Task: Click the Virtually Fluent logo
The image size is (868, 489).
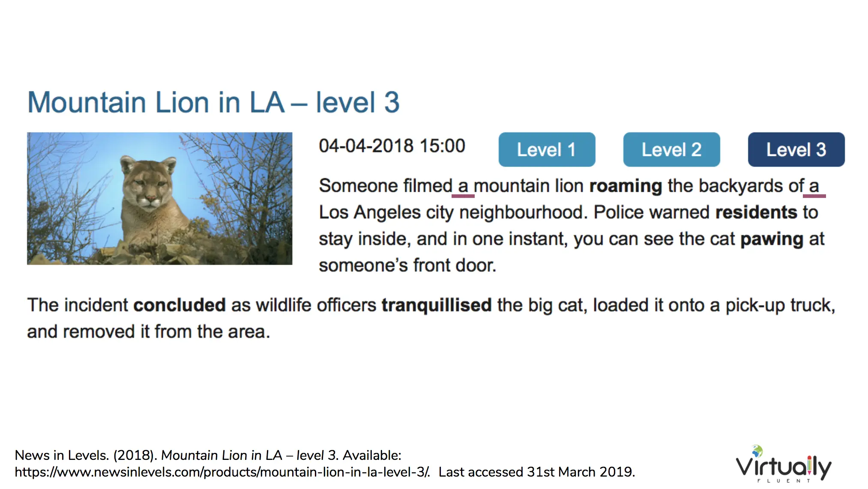Action: 784,465
